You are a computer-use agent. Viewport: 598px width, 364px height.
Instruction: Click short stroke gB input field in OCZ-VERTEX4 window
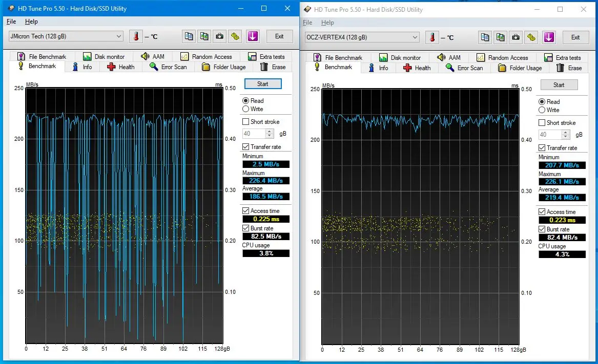(549, 135)
